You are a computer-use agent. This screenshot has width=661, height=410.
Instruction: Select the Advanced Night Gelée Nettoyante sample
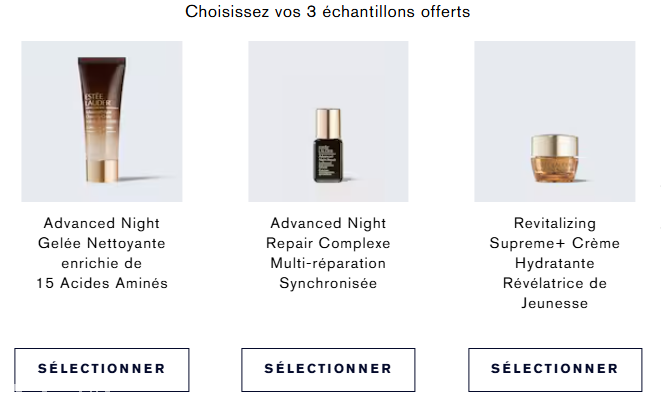101,369
